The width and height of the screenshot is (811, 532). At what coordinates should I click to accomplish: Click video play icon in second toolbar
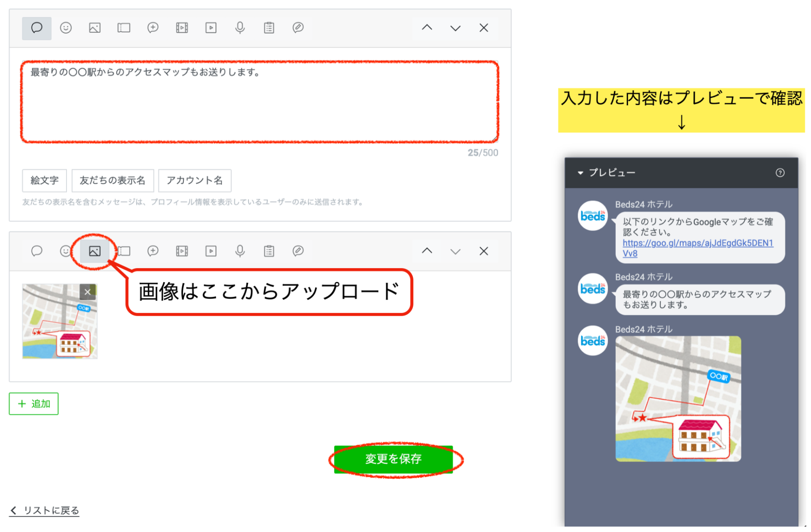point(211,251)
